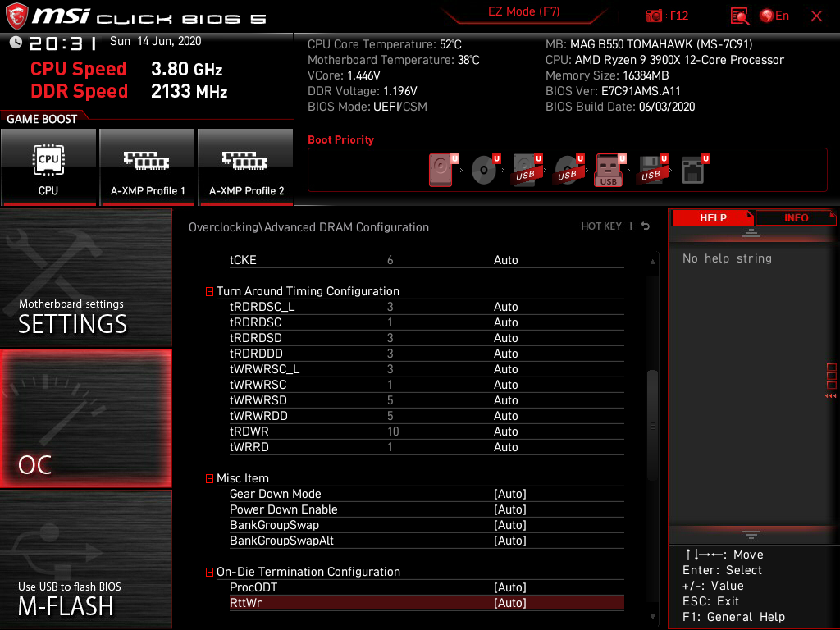Open the BIOS search magnifier icon
Image resolution: width=840 pixels, height=630 pixels.
(740, 16)
